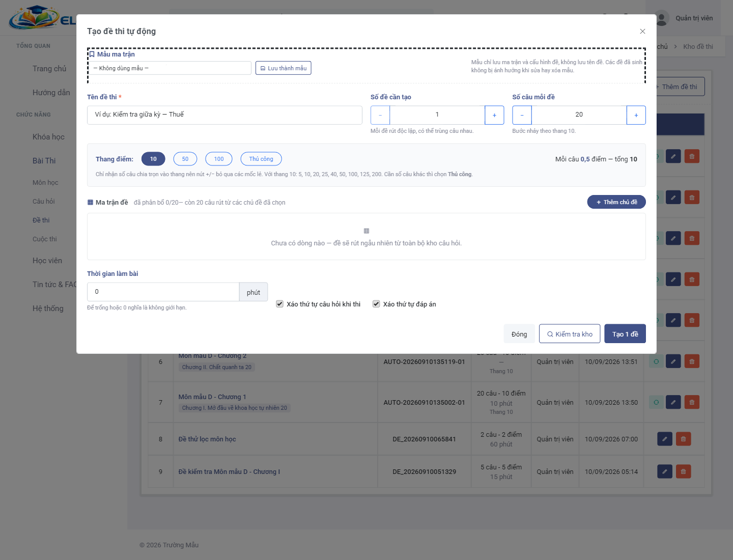Click the Quản trị viên user avatar
Viewport: 733px width, 560px height.
coord(661,18)
